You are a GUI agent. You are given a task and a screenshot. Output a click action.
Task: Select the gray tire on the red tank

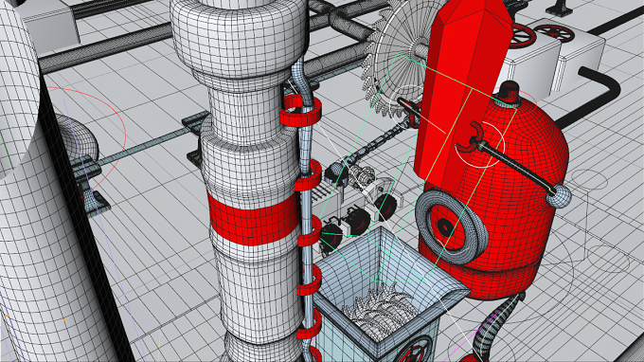pos(452,226)
